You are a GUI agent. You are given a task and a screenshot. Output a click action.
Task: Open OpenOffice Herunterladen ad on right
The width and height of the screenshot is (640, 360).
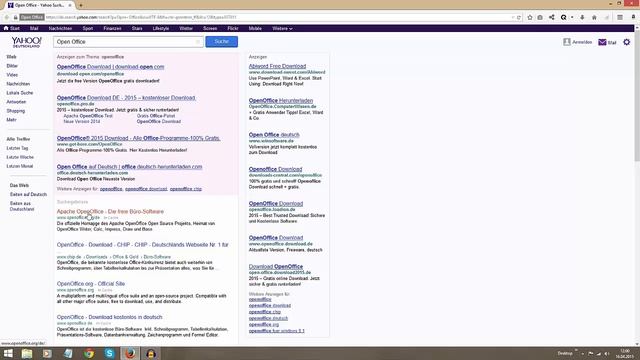pyautogui.click(x=281, y=100)
